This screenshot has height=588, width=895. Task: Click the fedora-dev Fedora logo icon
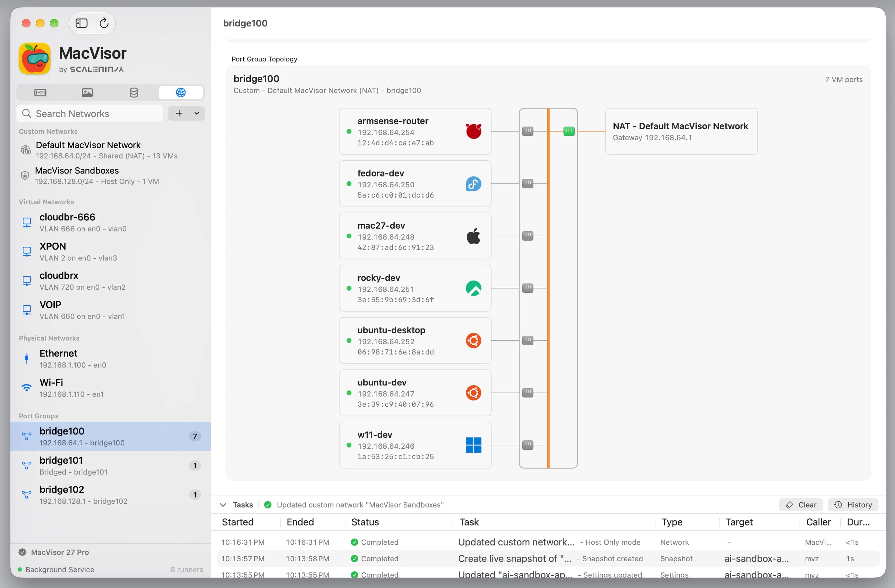(x=473, y=184)
